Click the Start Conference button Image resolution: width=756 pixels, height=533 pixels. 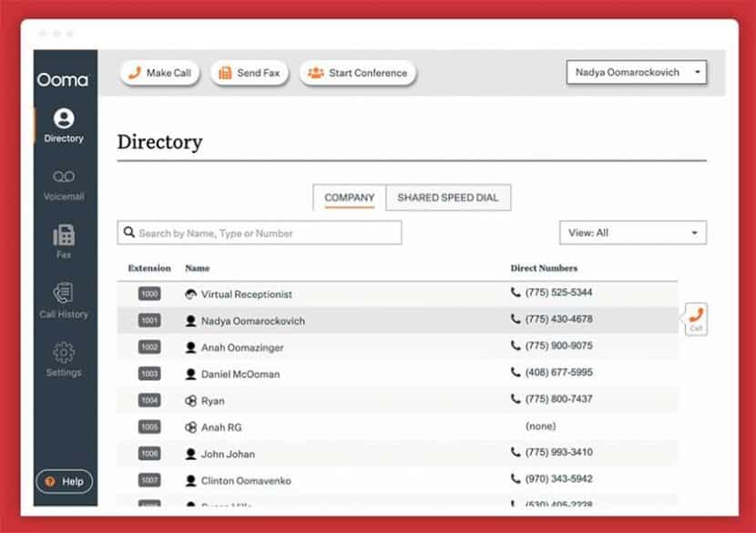[x=358, y=73]
